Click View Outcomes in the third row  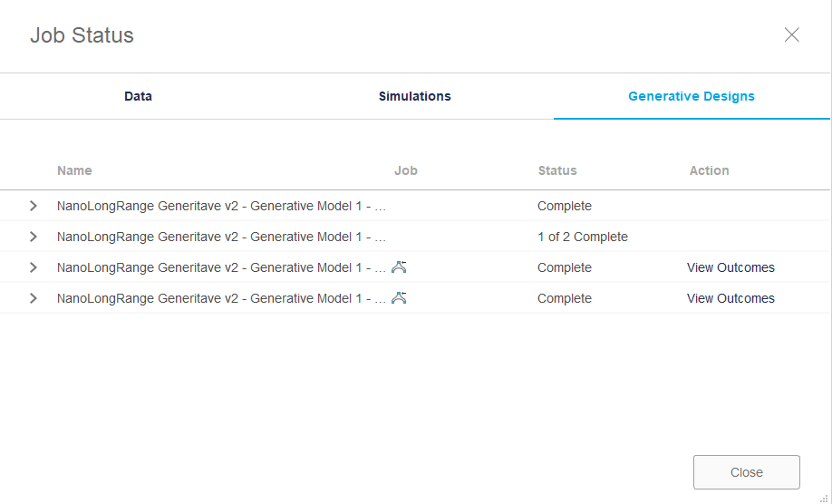pyautogui.click(x=730, y=267)
